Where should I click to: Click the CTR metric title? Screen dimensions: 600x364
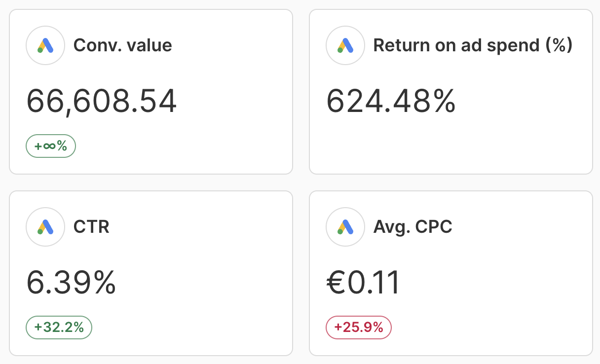click(91, 227)
